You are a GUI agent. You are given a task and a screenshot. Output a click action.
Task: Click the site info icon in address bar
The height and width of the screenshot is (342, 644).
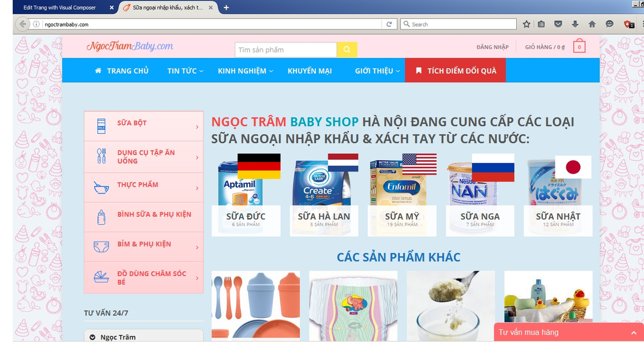click(36, 24)
